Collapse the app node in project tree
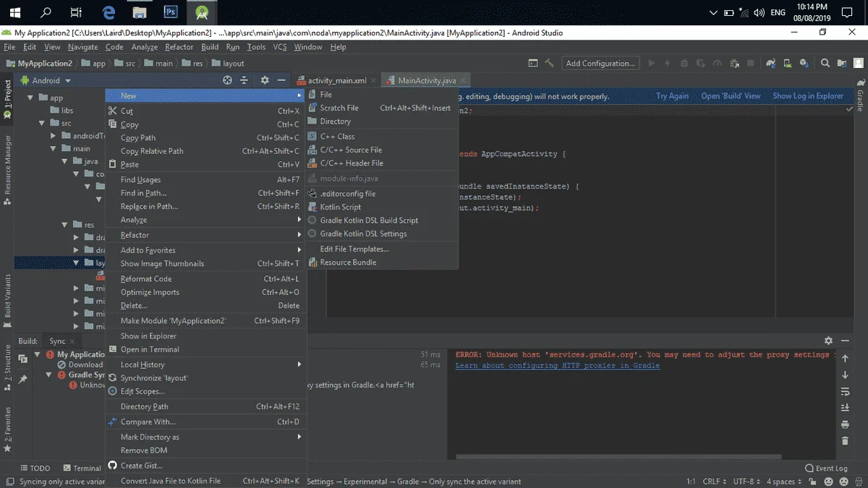This screenshot has height=488, width=868. [x=30, y=98]
